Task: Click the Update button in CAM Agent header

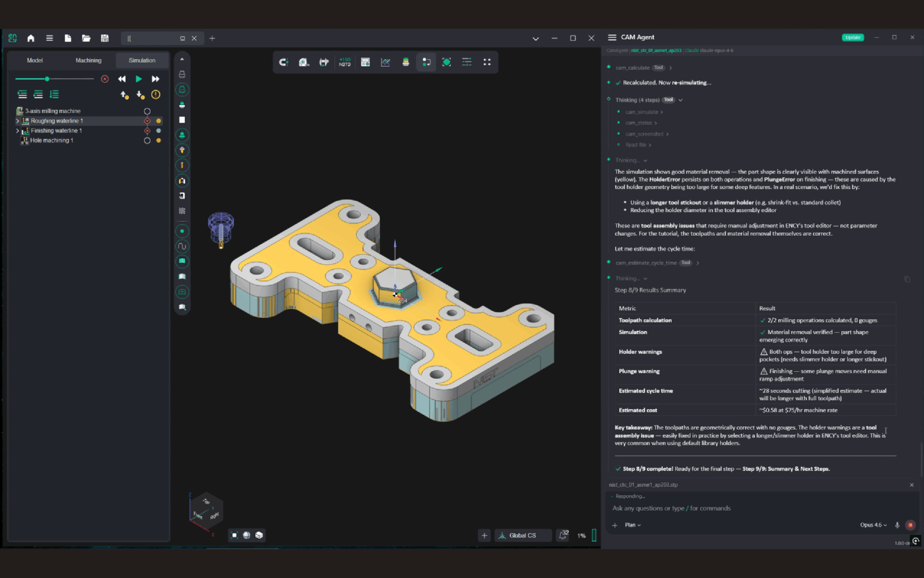Action: pyautogui.click(x=853, y=37)
